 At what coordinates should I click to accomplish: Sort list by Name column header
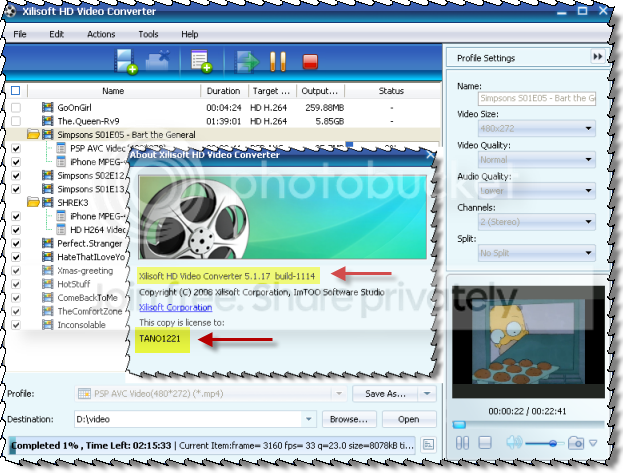[x=113, y=91]
